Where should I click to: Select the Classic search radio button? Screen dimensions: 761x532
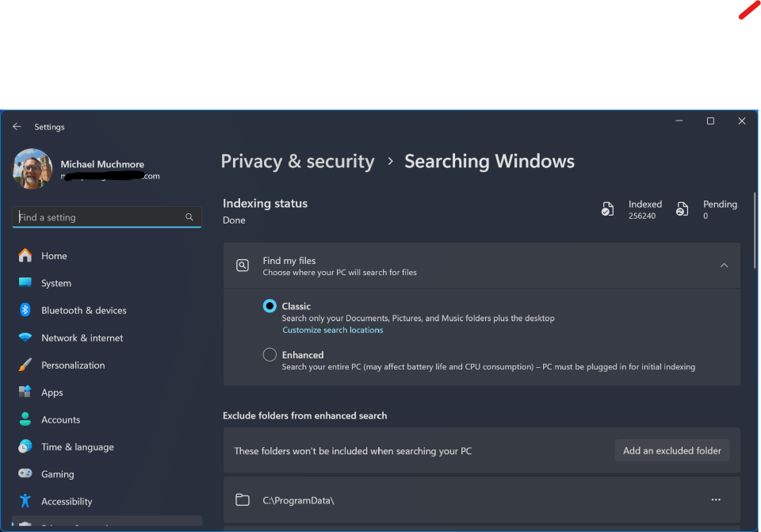coord(270,306)
